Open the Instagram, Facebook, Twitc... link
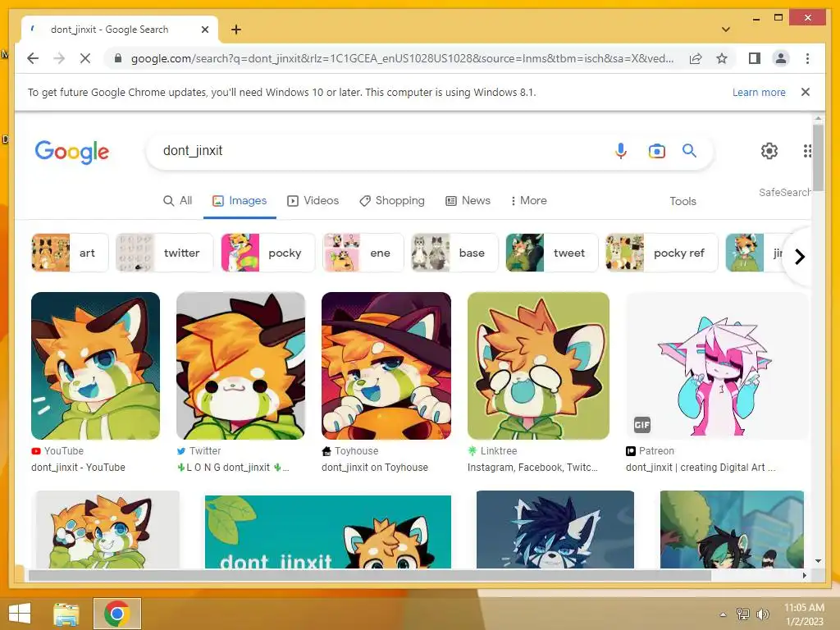Image resolution: width=840 pixels, height=630 pixels. point(532,468)
